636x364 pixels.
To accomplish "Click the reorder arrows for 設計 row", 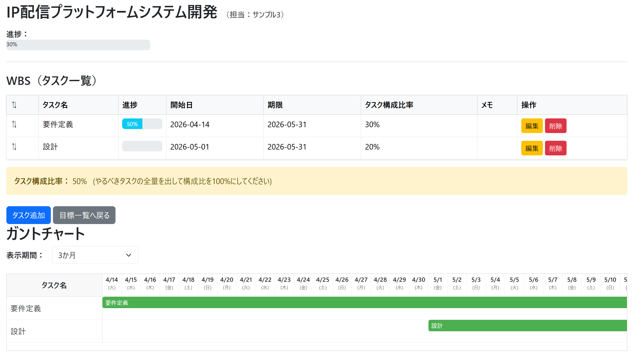I will click(x=14, y=147).
